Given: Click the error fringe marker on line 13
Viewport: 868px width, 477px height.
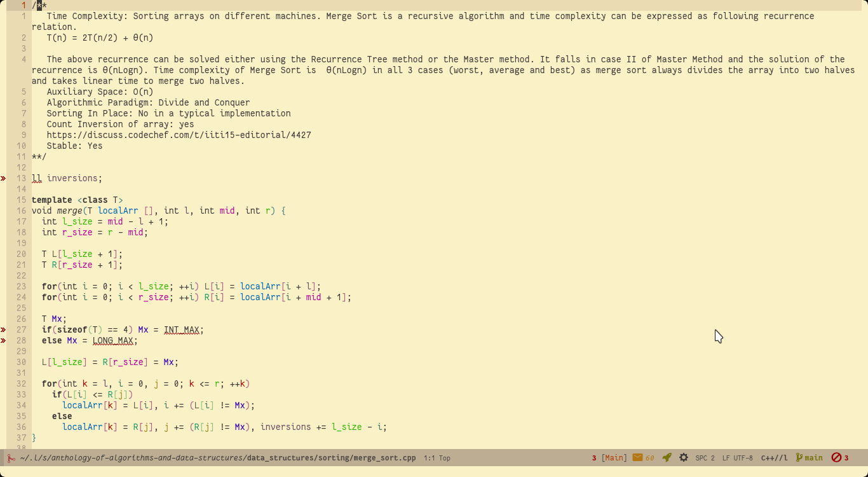Looking at the screenshot, I should coord(3,179).
